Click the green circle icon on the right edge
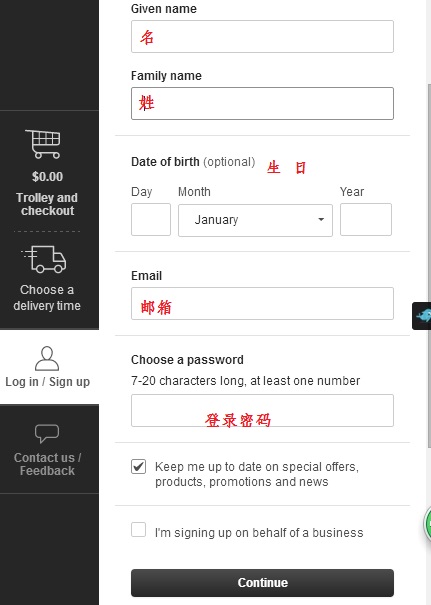The image size is (431, 605). 428,524
